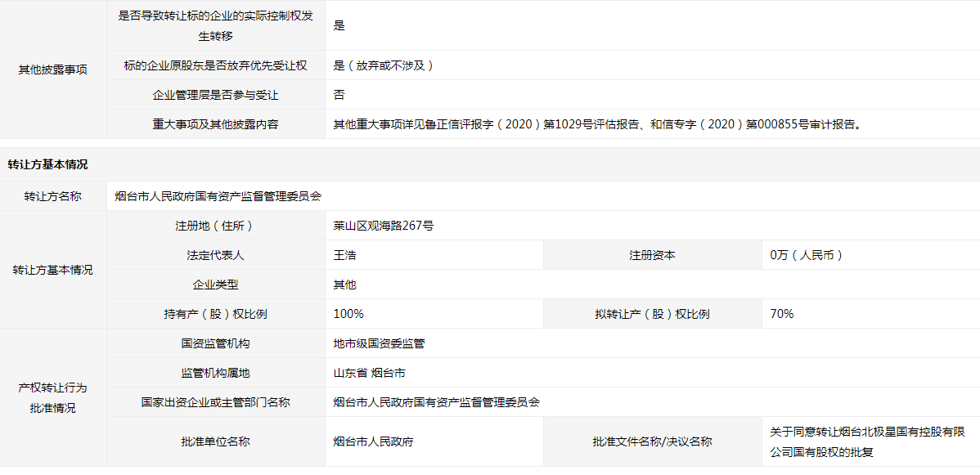Click the 其他 value for 企业类型
This screenshot has width=980, height=475.
tap(345, 285)
